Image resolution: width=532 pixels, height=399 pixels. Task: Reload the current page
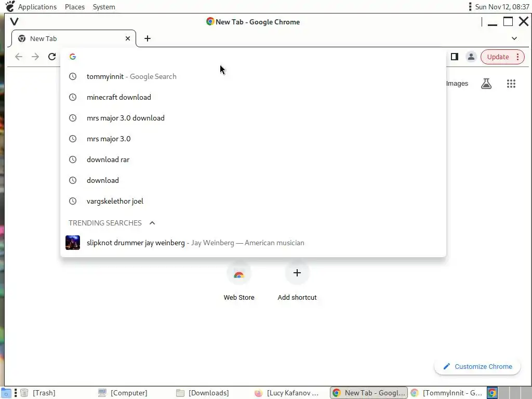click(x=52, y=57)
